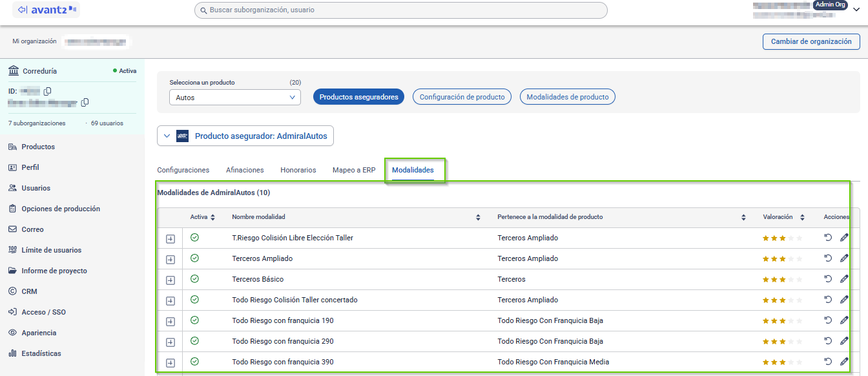The width and height of the screenshot is (868, 376).
Task: Open Opciones de producción in sidebar
Action: tap(61, 209)
